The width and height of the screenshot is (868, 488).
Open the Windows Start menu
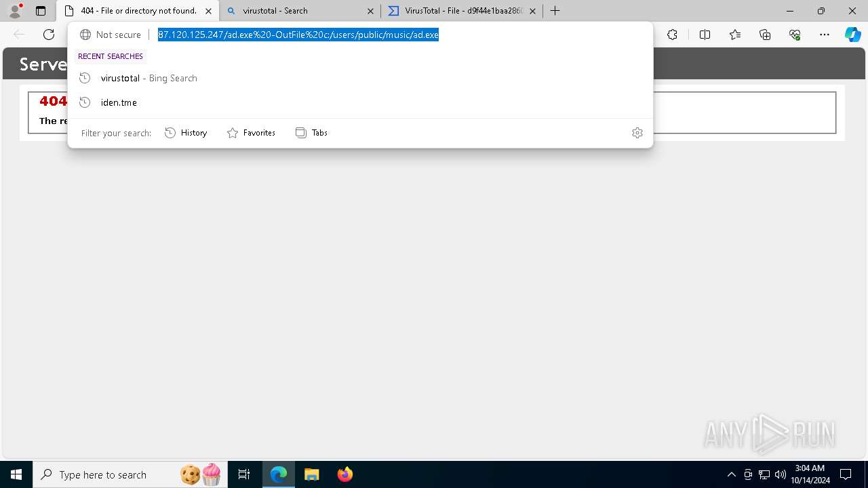(x=16, y=474)
